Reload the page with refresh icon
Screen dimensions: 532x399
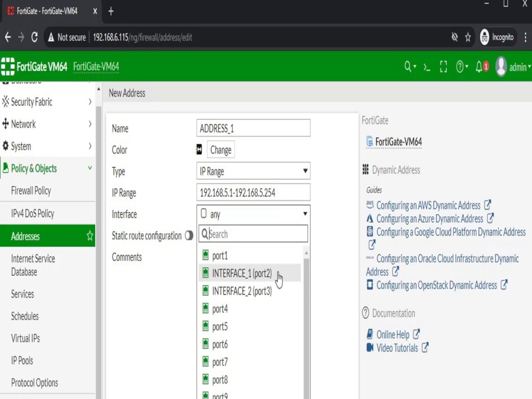pos(34,37)
